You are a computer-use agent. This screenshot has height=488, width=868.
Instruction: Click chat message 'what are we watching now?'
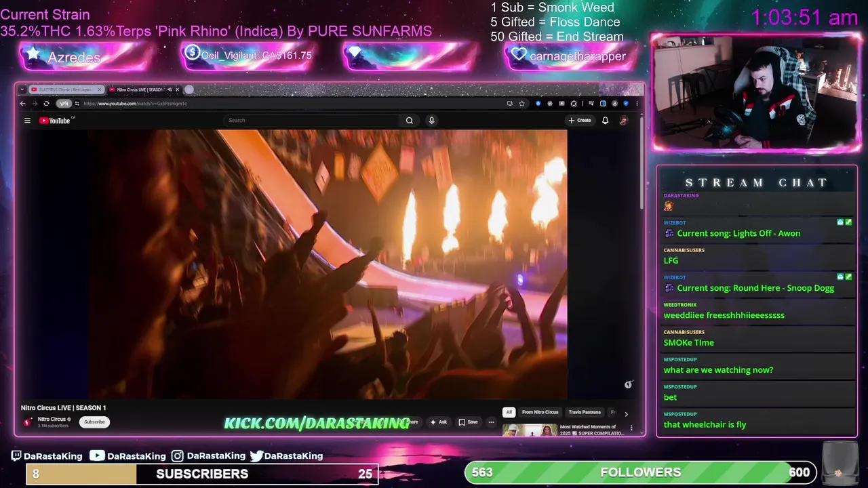718,370
